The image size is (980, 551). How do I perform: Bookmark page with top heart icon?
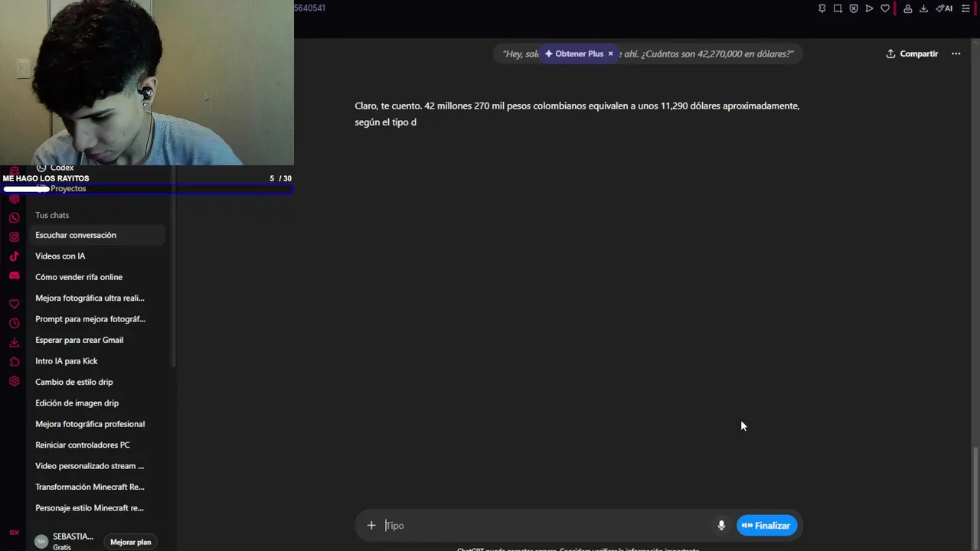click(885, 8)
